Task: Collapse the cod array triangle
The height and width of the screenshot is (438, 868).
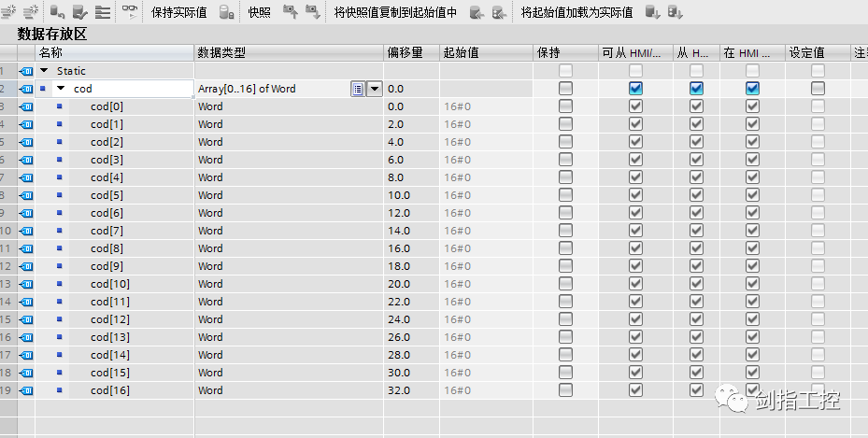Action: 61,89
